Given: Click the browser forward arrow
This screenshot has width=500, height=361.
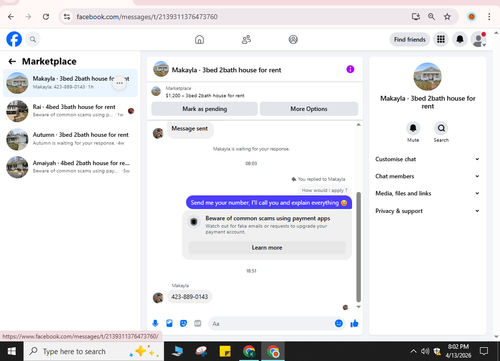Looking at the screenshot, I should [x=28, y=17].
